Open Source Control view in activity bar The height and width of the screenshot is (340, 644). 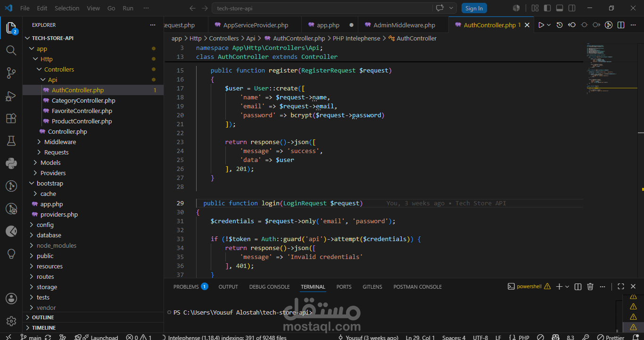tap(11, 73)
